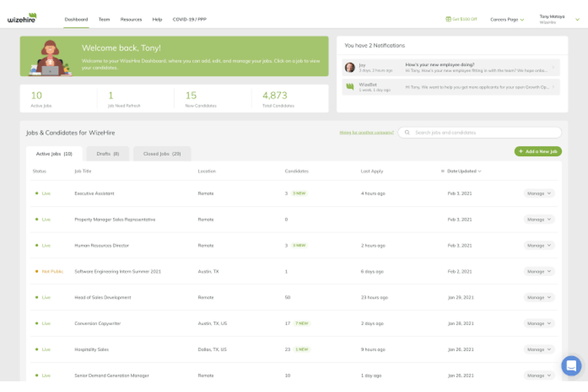Click 7 NEW badge for Conversion Copywriter

(302, 323)
